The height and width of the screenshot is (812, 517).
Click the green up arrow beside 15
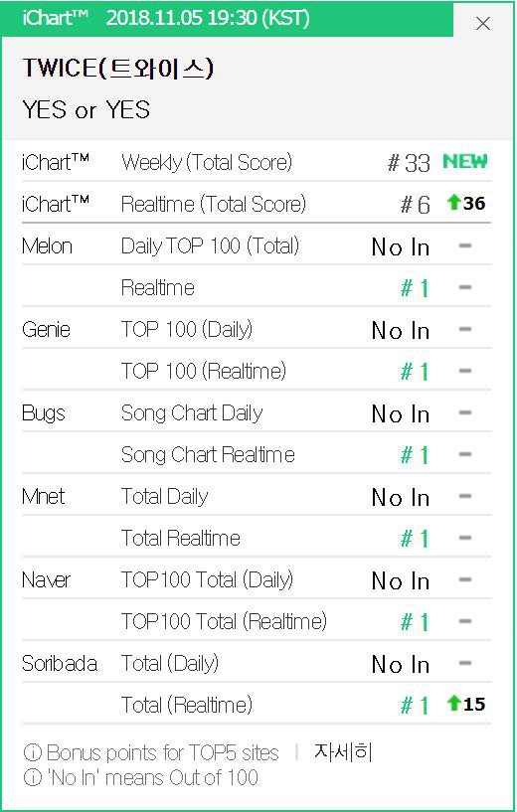453,703
